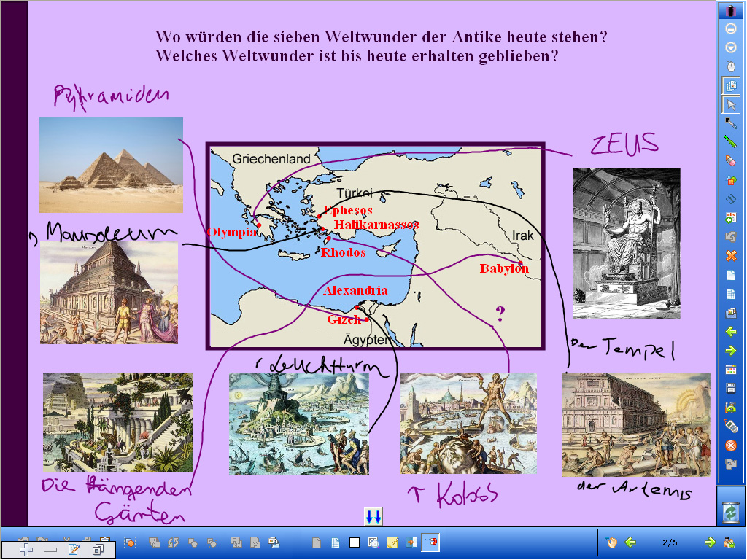Select the Pen tool
This screenshot has width=747, height=560.
click(731, 123)
